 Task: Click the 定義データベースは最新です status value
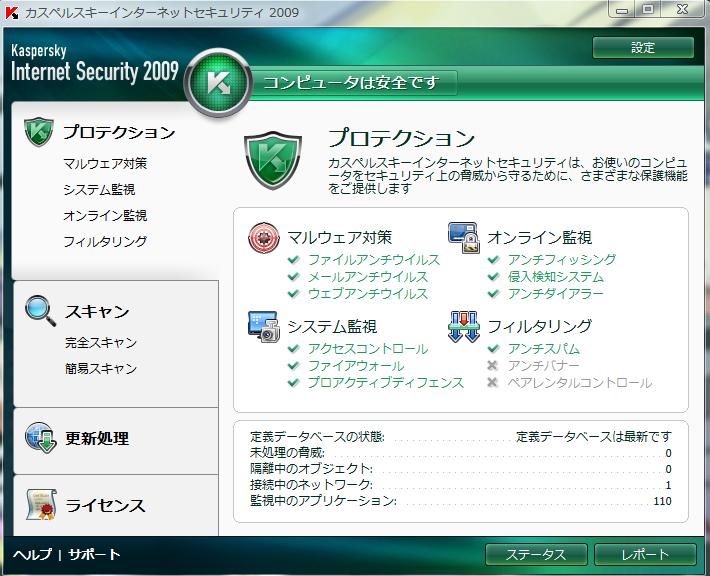594,437
